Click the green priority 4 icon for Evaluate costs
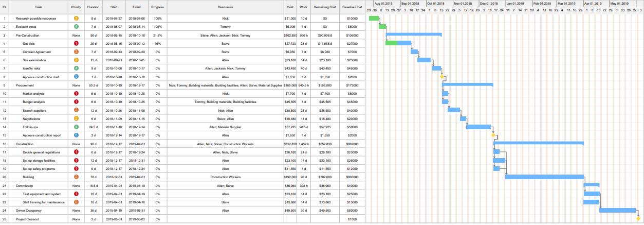 76,26
